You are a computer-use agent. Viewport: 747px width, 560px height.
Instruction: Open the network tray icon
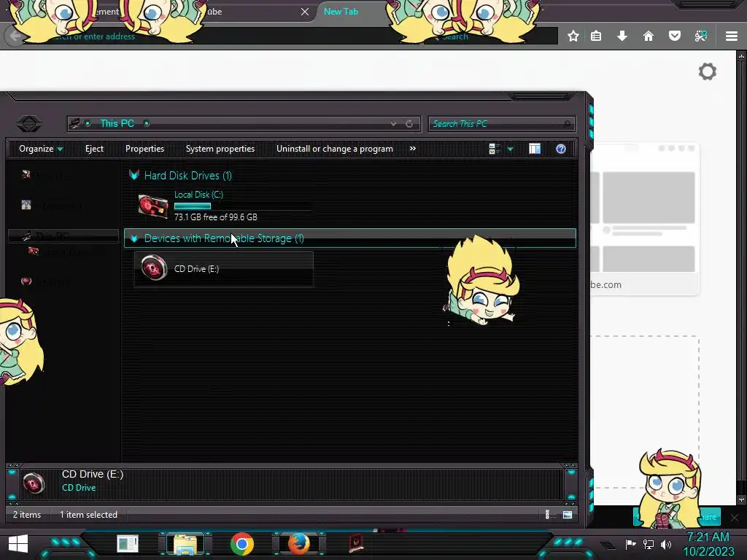point(649,544)
